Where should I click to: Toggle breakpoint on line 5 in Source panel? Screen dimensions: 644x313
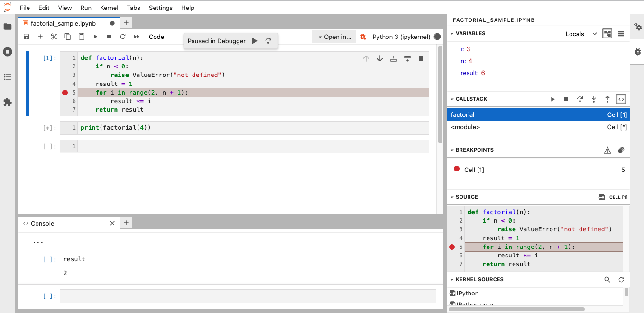point(452,247)
